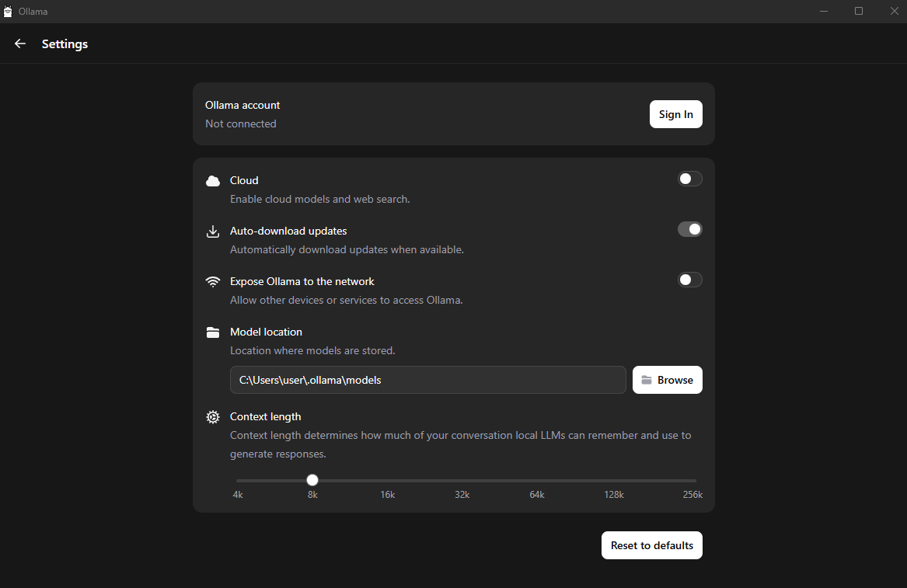907x588 pixels.
Task: Minimize the Ollama window
Action: pyautogui.click(x=824, y=12)
